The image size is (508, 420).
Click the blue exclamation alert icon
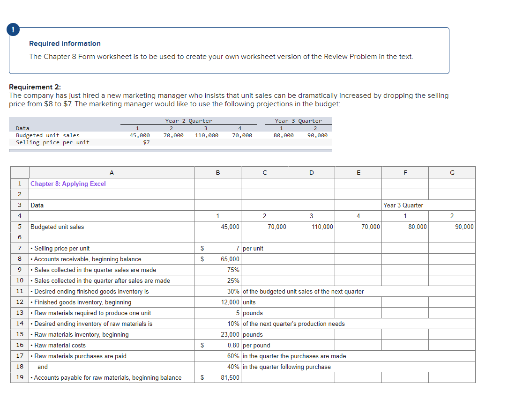coord(13,29)
